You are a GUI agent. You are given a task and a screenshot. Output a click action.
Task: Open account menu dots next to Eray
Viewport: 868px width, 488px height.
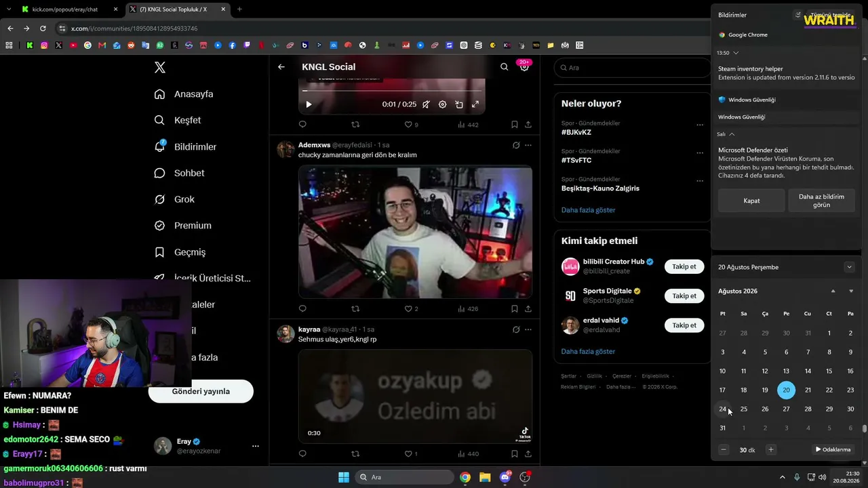click(256, 446)
